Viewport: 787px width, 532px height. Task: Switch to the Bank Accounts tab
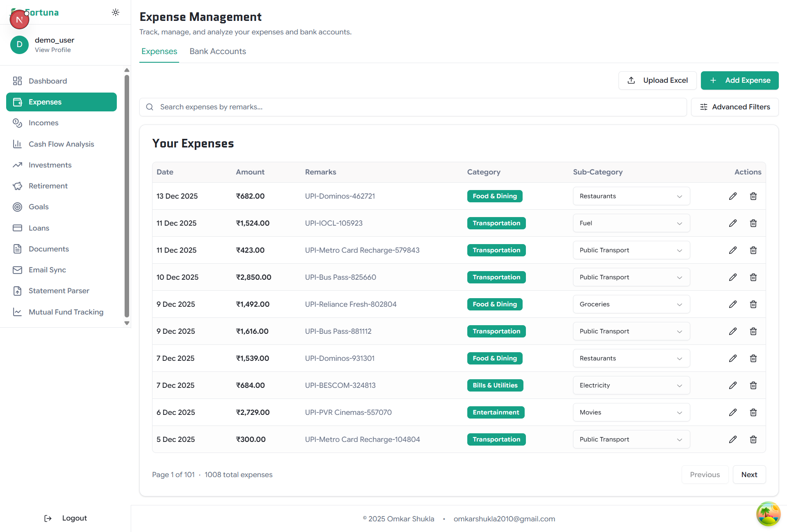click(x=218, y=51)
